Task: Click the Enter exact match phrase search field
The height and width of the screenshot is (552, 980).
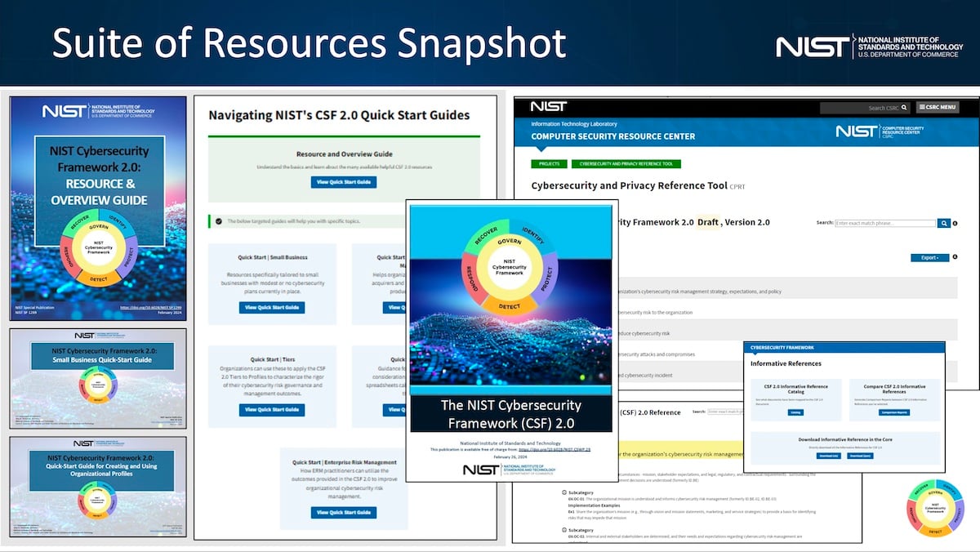Action: (884, 223)
